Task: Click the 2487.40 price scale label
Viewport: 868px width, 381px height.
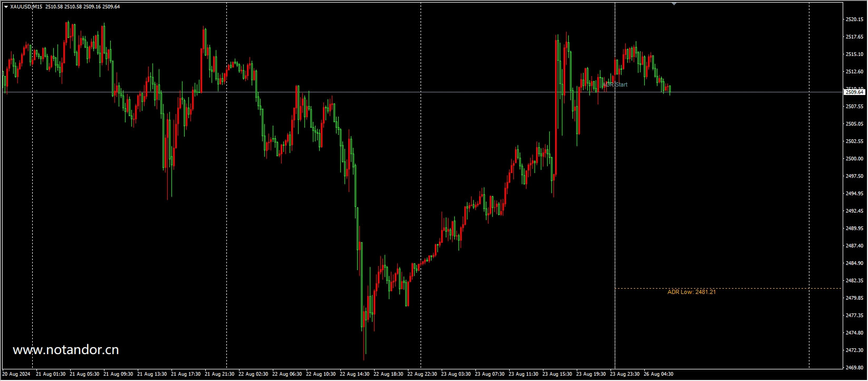Action: [x=854, y=246]
